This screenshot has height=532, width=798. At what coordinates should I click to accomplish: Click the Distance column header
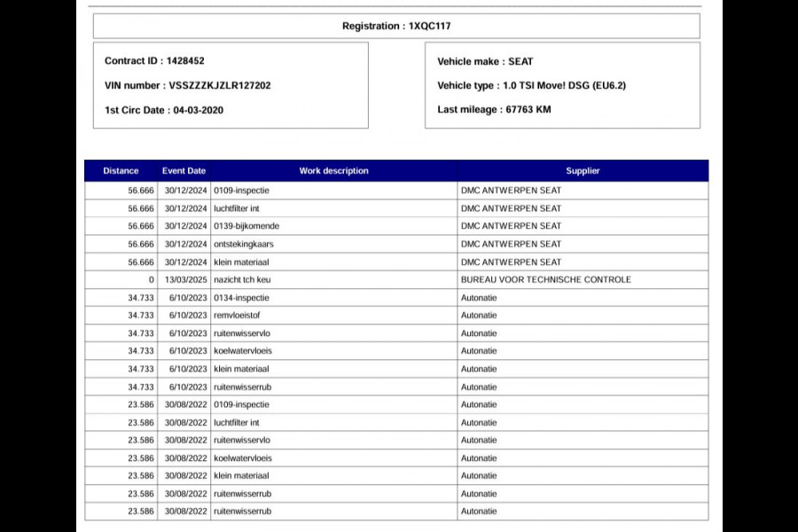(121, 171)
